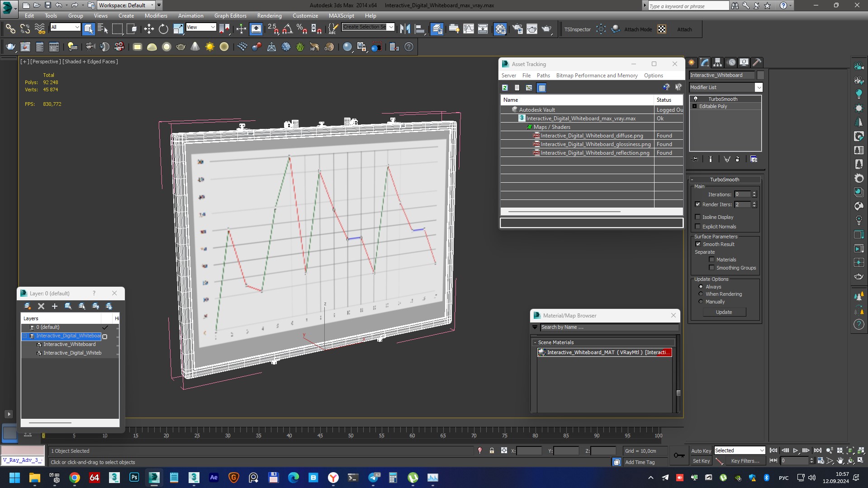The width and height of the screenshot is (868, 488).
Task: Collapse the TurboSmooth rollout
Action: 725,180
